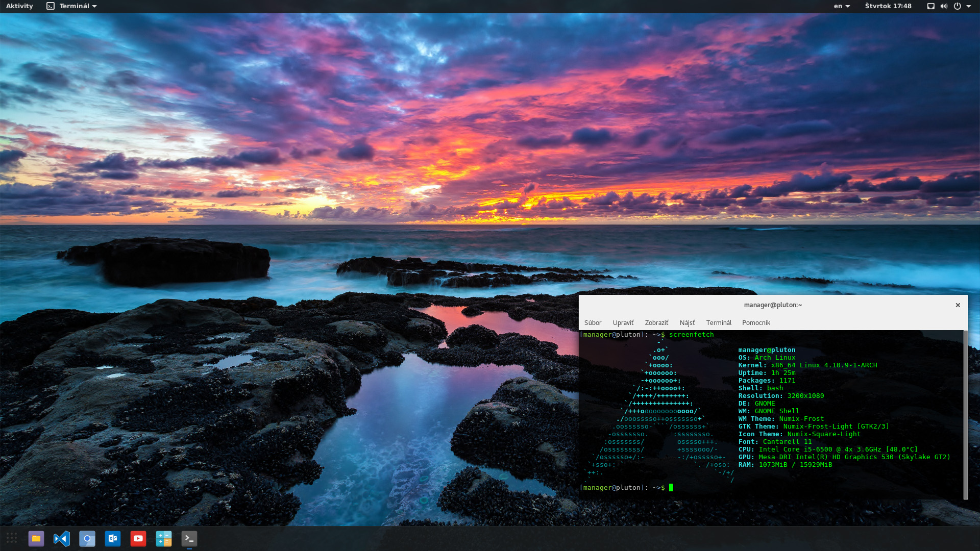This screenshot has height=551, width=980.
Task: Close the manager@pluton terminal window
Action: coord(958,305)
